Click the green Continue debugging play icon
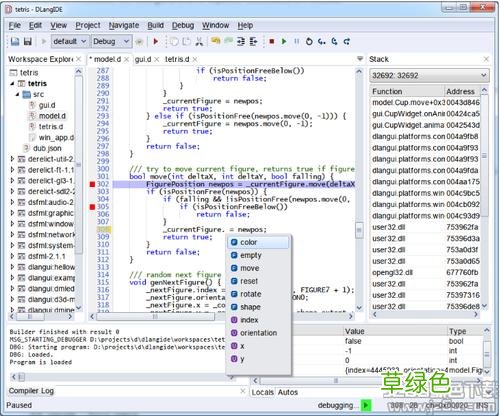500x416 pixels. pyautogui.click(x=284, y=41)
